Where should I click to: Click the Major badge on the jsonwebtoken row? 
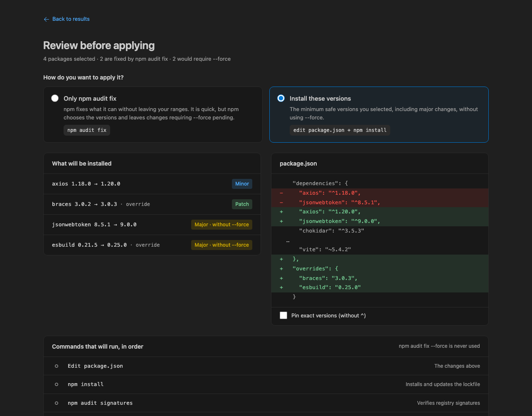click(222, 225)
